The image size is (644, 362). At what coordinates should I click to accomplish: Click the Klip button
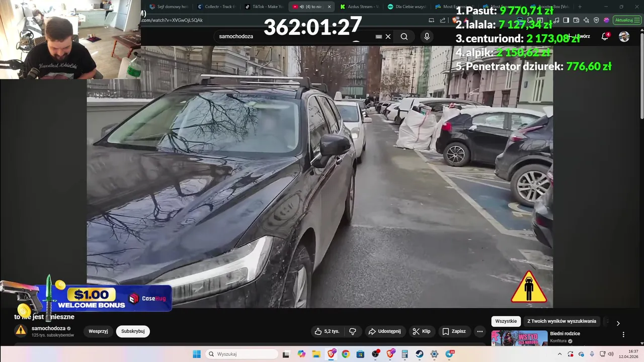[422, 331]
